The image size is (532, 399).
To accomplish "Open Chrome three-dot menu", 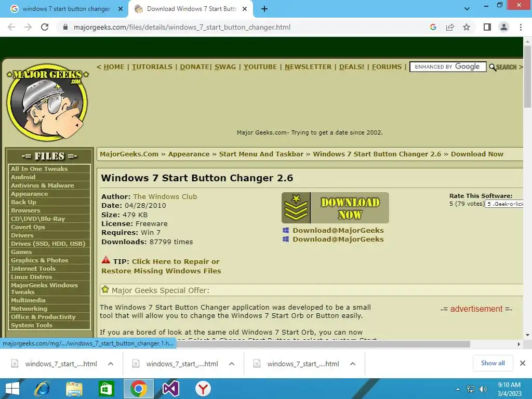I will pos(521,27).
